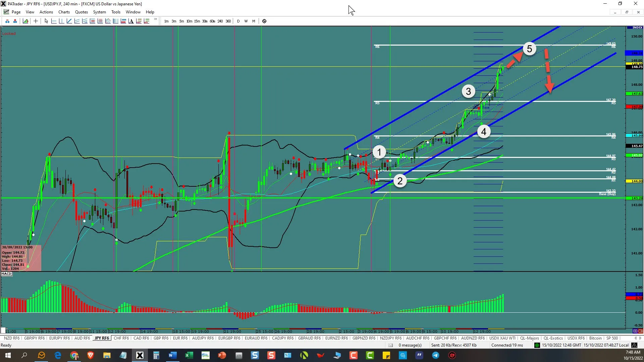
Task: Select the vertical line drawing tool
Action: pyautogui.click(x=61, y=21)
